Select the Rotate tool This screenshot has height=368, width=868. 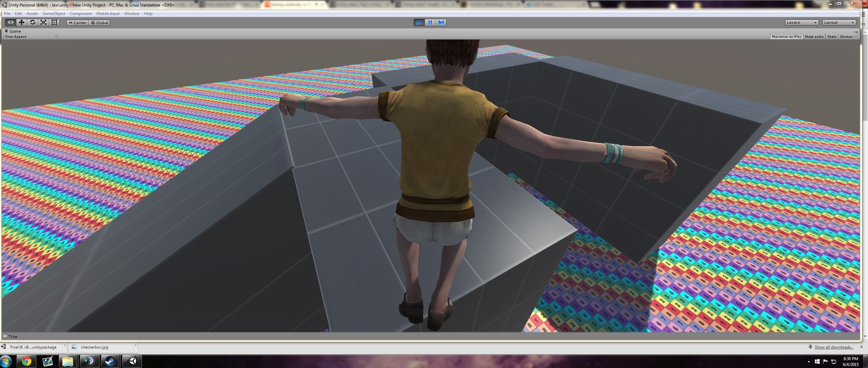pyautogui.click(x=33, y=22)
